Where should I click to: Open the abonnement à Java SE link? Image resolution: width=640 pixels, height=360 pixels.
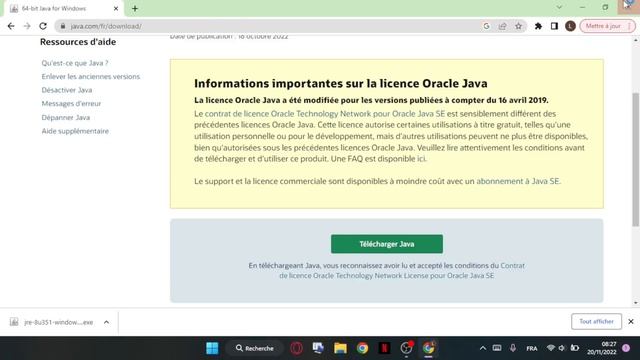pyautogui.click(x=518, y=181)
